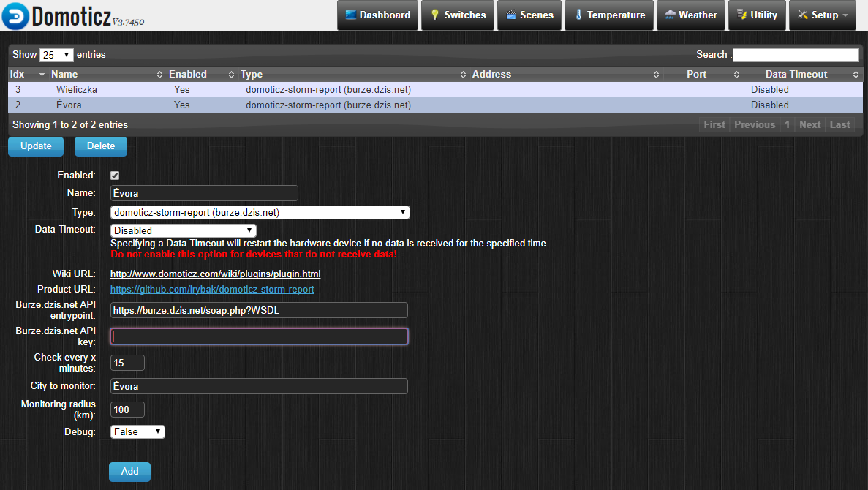Expand the Setup menu

pos(822,15)
